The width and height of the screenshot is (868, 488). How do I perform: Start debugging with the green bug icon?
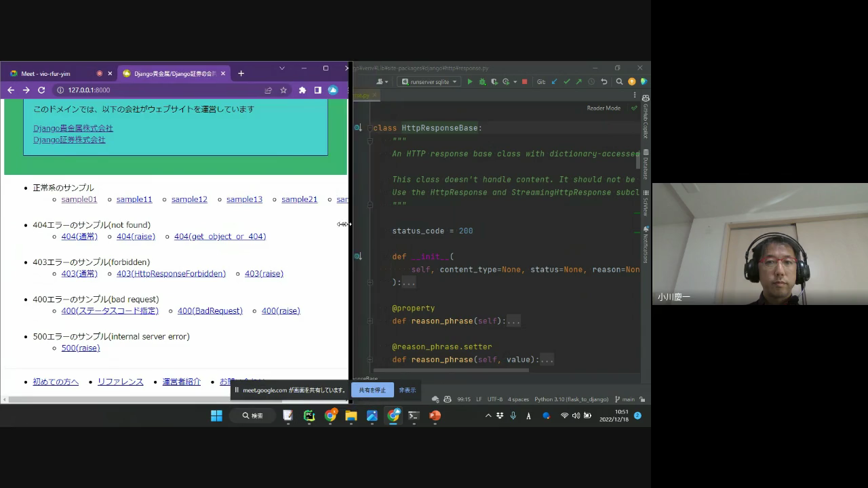coord(482,82)
